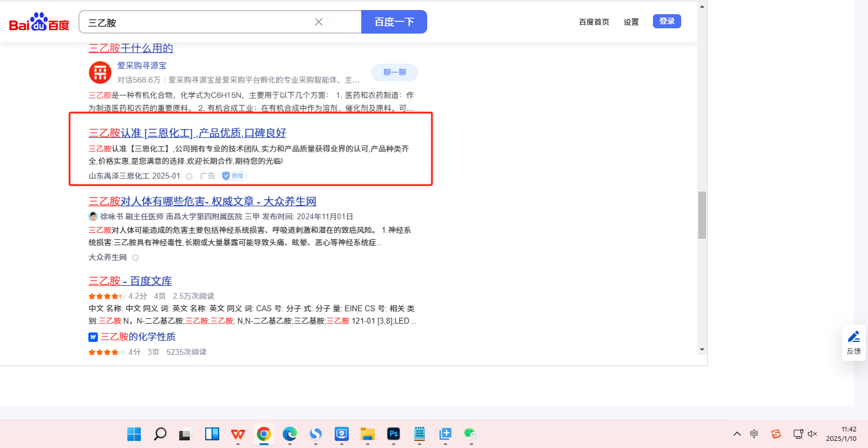Launch WeChat from the taskbar
This screenshot has width=868, height=448.
pyautogui.click(x=470, y=434)
